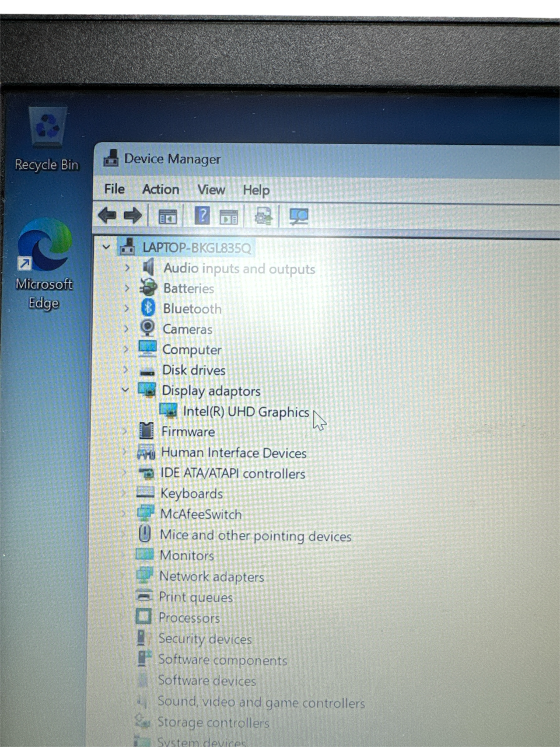This screenshot has width=560, height=747.
Task: Click the speaker icon for Audio inputs
Action: click(x=148, y=268)
